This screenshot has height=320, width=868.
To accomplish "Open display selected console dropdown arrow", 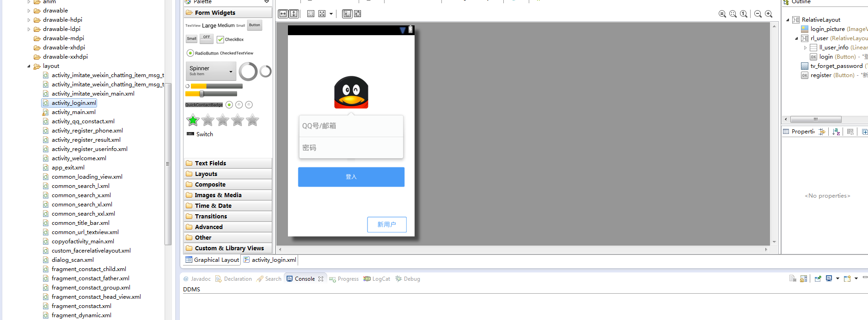I will (x=837, y=278).
